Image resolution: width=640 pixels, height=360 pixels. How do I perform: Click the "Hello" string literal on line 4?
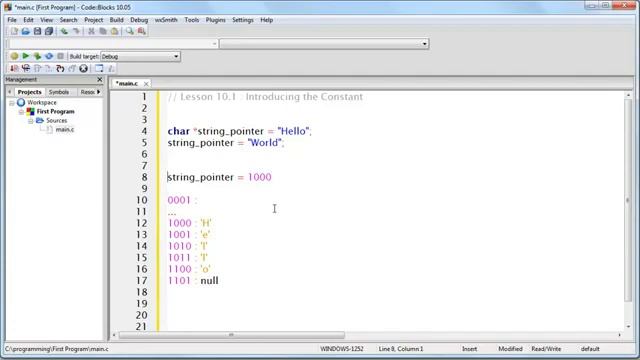[293, 131]
